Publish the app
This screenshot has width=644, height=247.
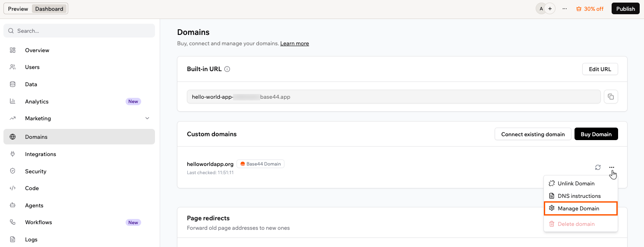(x=625, y=9)
